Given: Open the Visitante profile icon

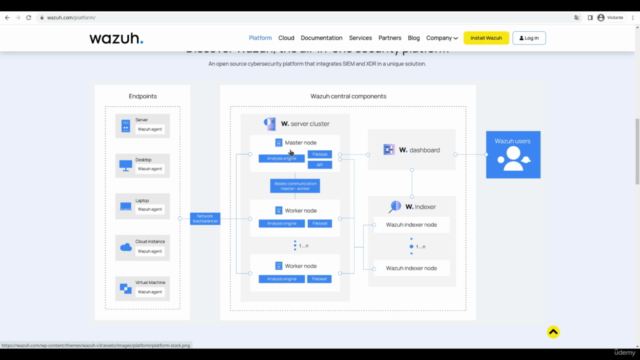Looking at the screenshot, I should click(601, 18).
